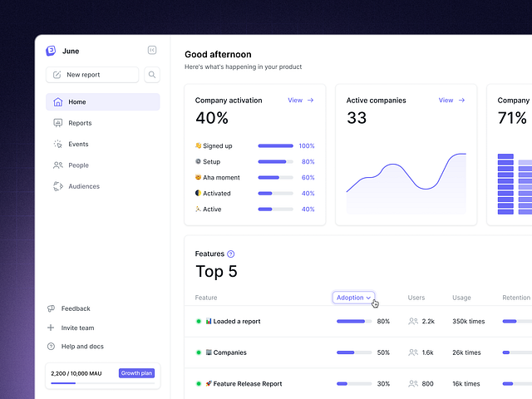Open the Events page
This screenshot has height=399, width=532.
click(x=78, y=144)
